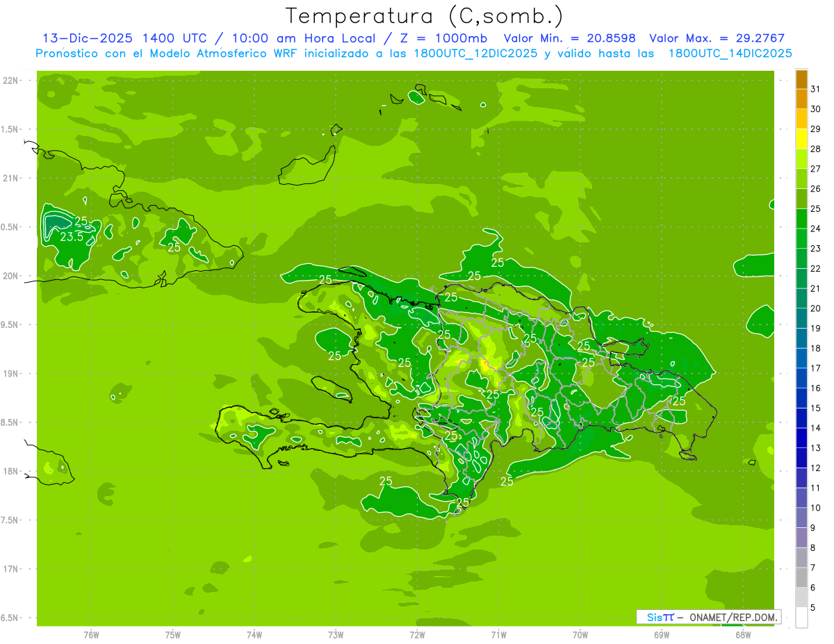
Task: Click the legend value '29'
Action: tap(815, 129)
